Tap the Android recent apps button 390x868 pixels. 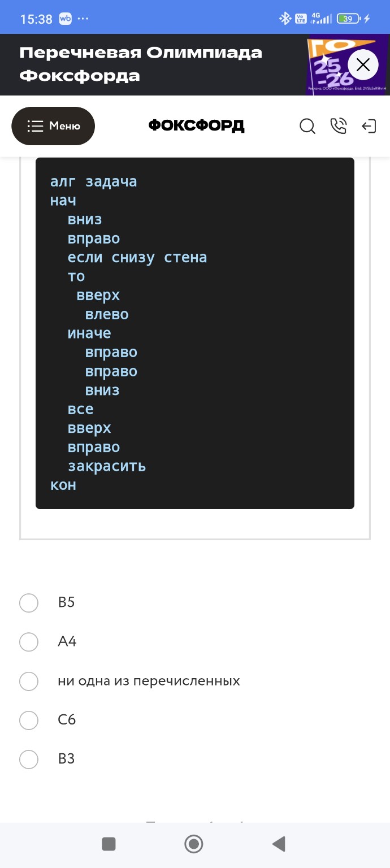109,844
